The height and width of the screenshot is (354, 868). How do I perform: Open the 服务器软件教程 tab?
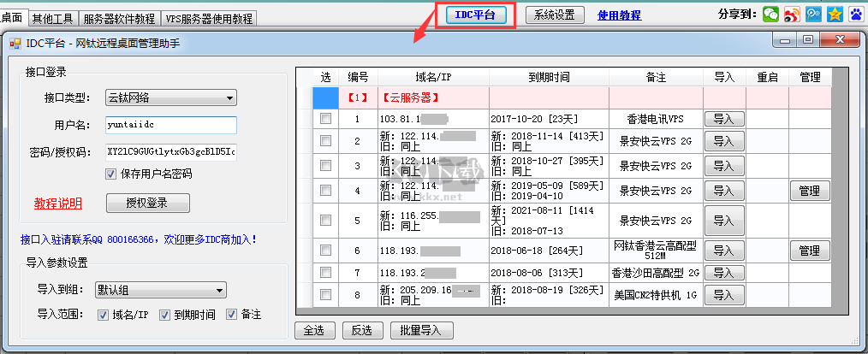[120, 19]
